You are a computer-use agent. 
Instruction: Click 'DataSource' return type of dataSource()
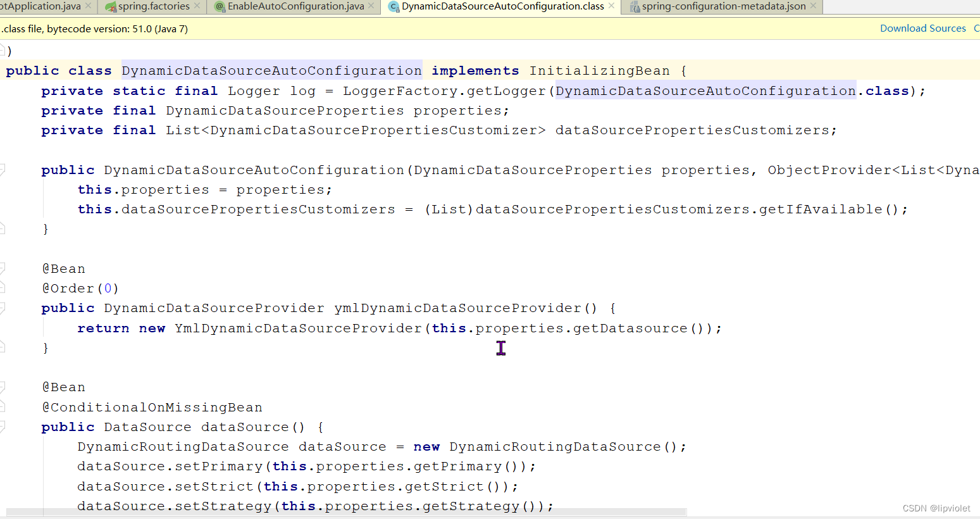147,427
